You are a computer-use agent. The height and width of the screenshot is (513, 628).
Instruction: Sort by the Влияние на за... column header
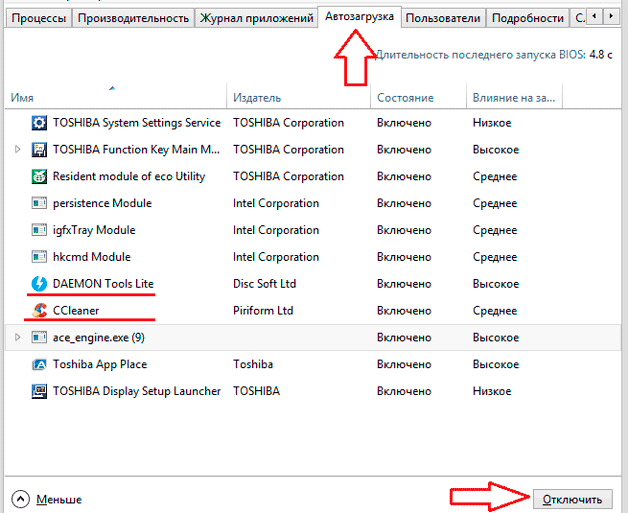coord(514,97)
